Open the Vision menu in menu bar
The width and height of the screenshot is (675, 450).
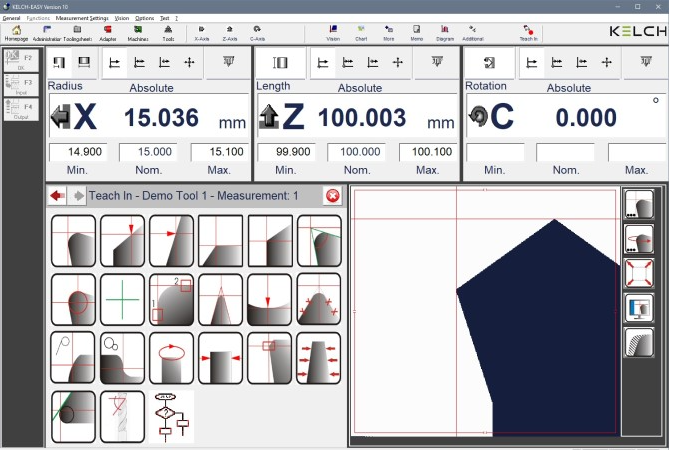coord(122,18)
